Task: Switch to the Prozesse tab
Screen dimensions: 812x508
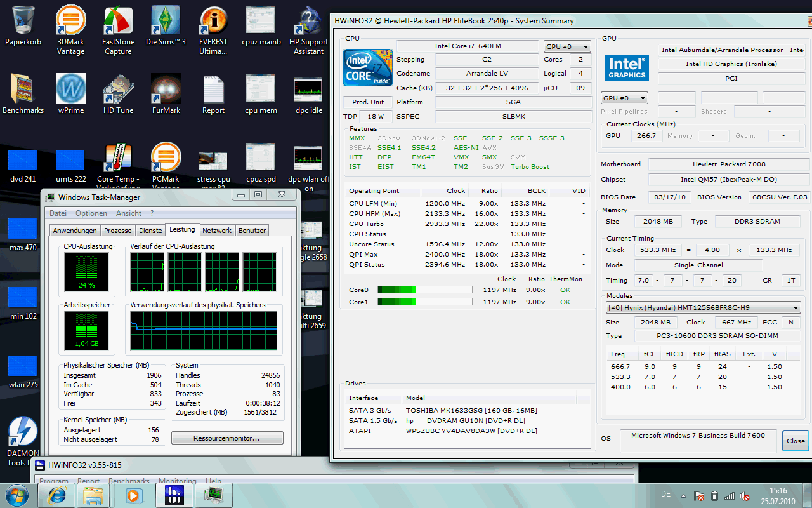Action: pyautogui.click(x=118, y=231)
